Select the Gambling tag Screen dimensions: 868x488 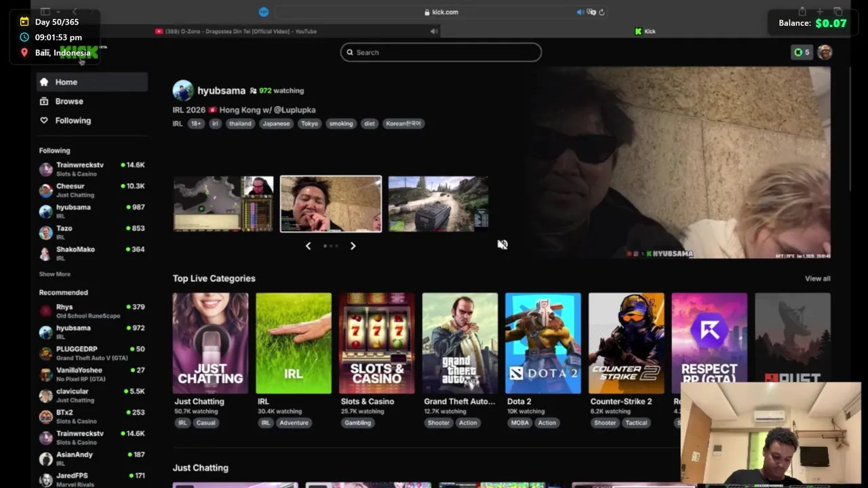click(x=357, y=422)
